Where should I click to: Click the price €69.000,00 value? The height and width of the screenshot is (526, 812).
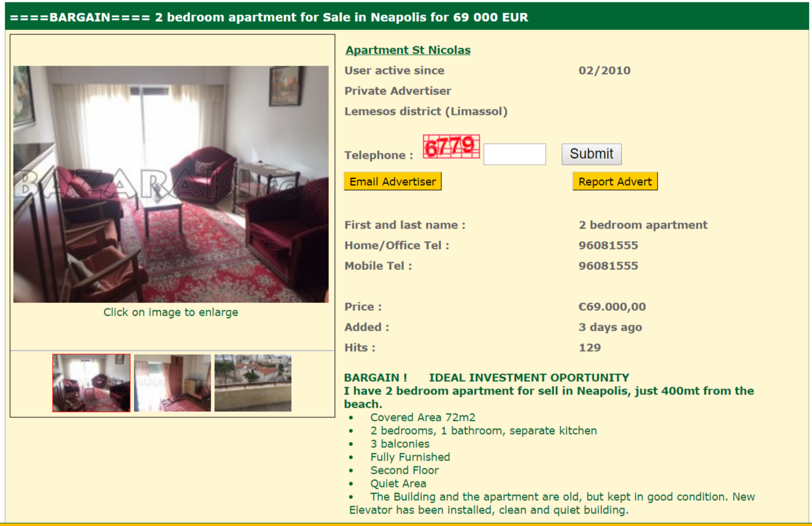click(612, 307)
